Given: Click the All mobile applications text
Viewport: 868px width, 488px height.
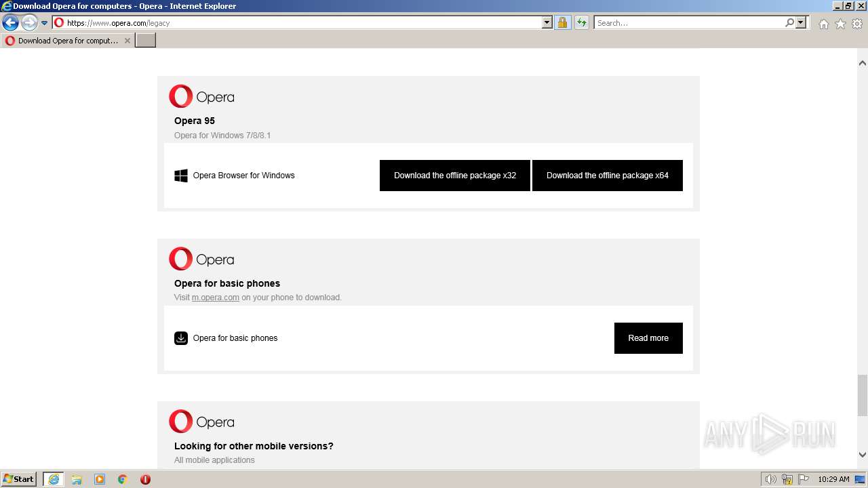Looking at the screenshot, I should (x=214, y=460).
